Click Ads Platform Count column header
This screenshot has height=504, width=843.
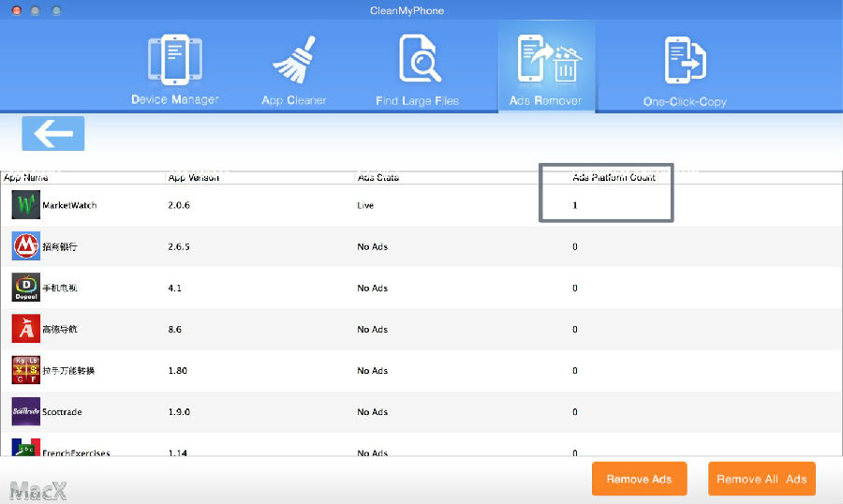pyautogui.click(x=614, y=177)
